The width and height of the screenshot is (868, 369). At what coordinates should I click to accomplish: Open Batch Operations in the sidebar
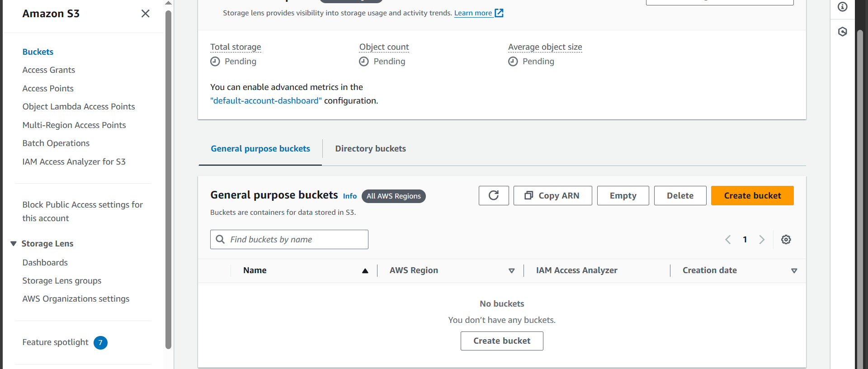pyautogui.click(x=56, y=143)
